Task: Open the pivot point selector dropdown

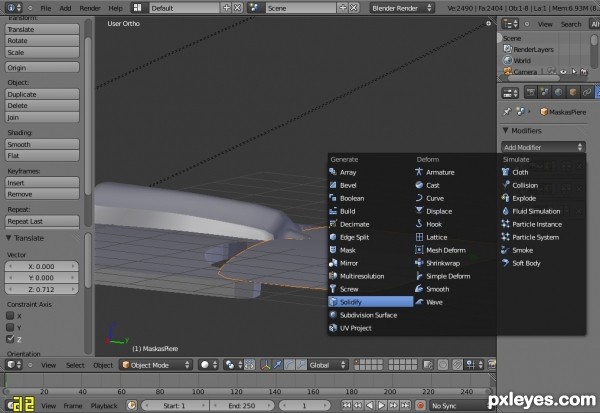Action: coord(233,365)
